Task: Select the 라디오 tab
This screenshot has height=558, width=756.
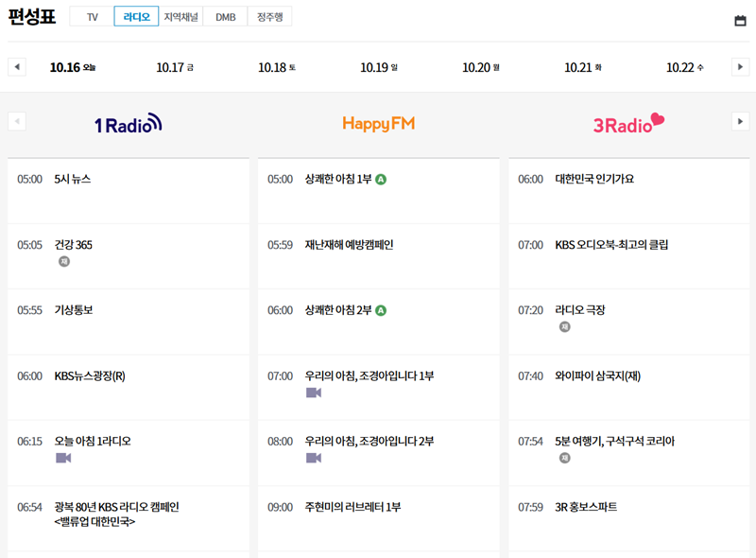Action: tap(136, 17)
